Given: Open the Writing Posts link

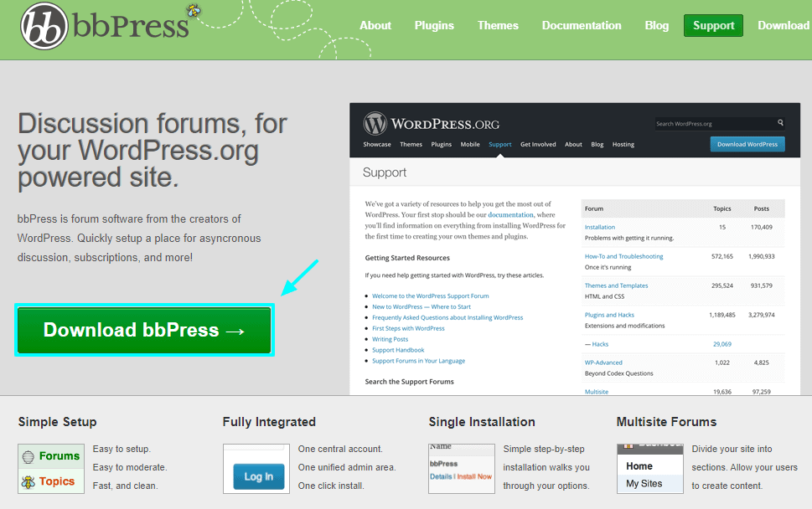Looking at the screenshot, I should (390, 339).
